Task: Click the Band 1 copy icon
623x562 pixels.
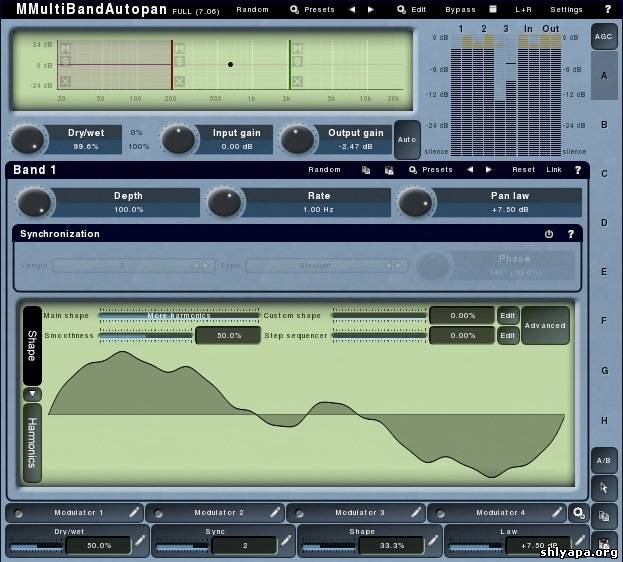Action: click(366, 170)
